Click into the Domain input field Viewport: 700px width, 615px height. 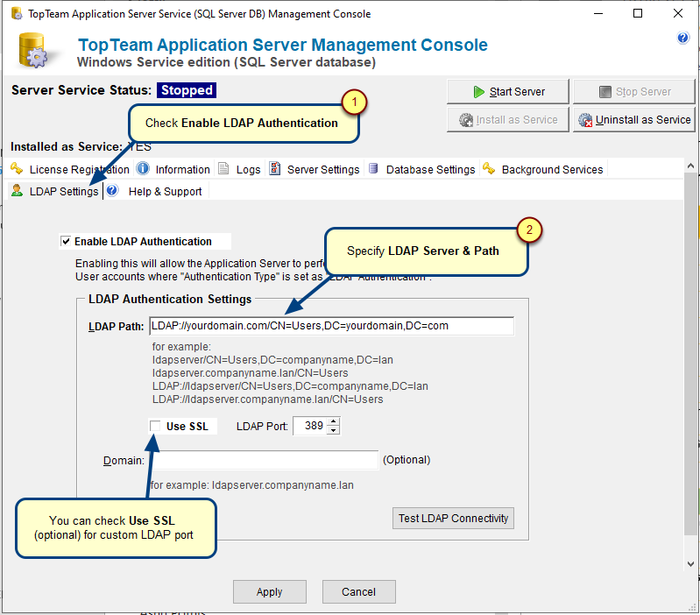265,460
